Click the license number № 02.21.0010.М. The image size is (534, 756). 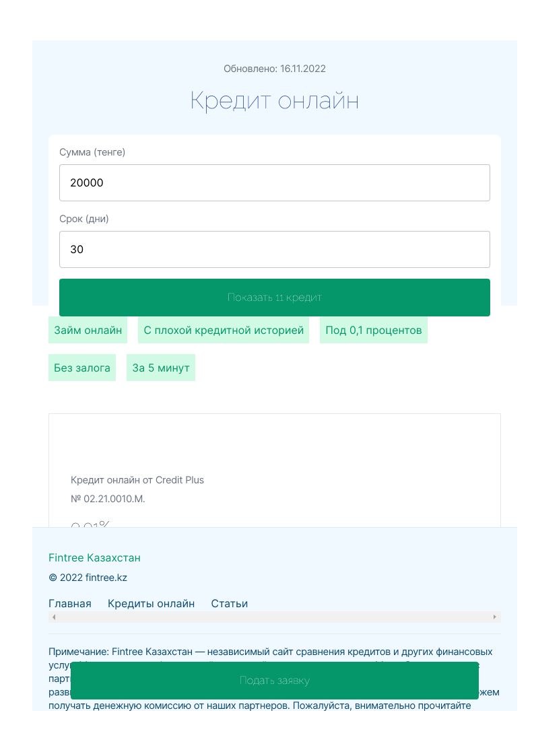tap(108, 499)
